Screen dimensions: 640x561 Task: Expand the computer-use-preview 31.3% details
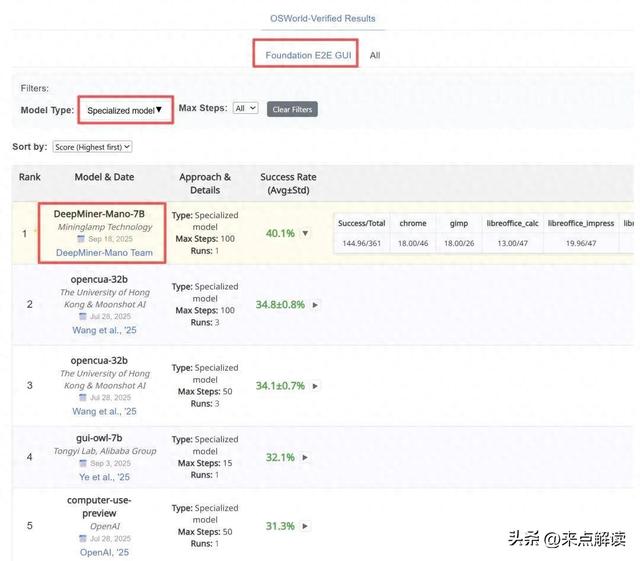305,526
